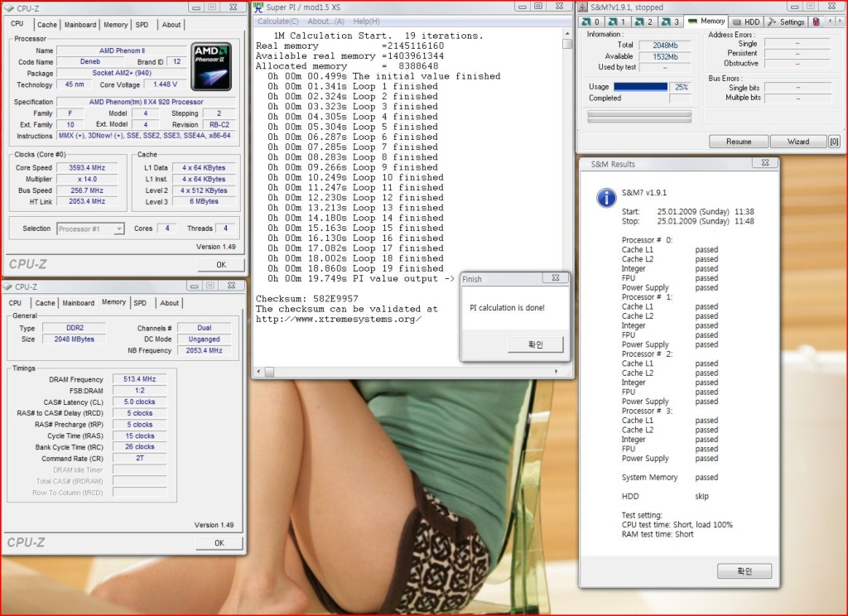This screenshot has width=848, height=616.
Task: Open Mainboard tab in the Timings CPU-Z window
Action: [79, 303]
